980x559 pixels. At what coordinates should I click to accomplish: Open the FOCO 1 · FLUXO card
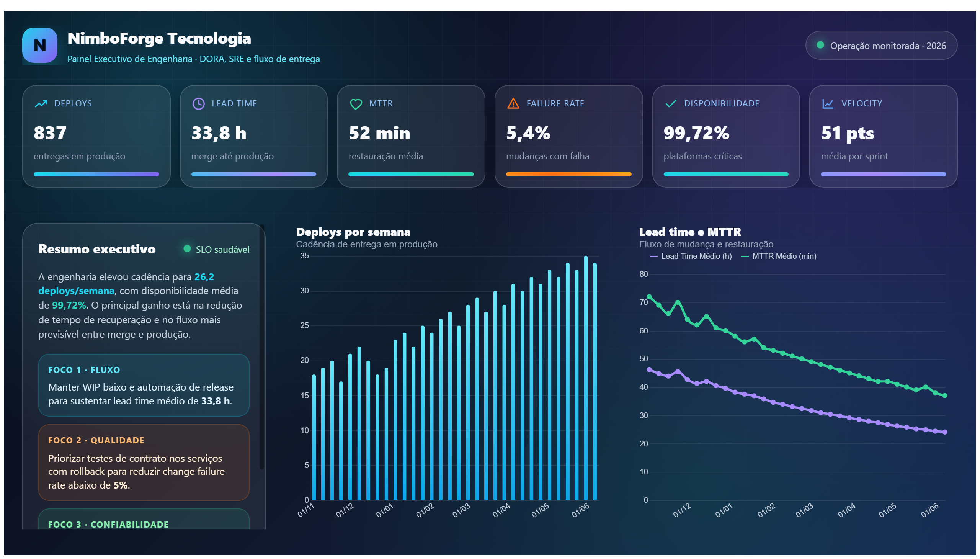pos(144,385)
